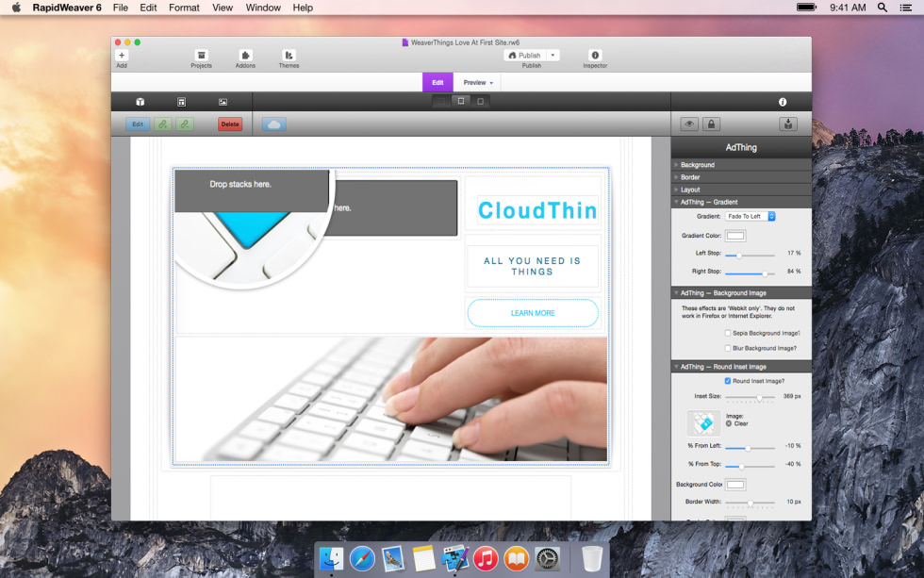The width and height of the screenshot is (924, 578).
Task: Open iBooks from the Dock
Action: [x=517, y=558]
